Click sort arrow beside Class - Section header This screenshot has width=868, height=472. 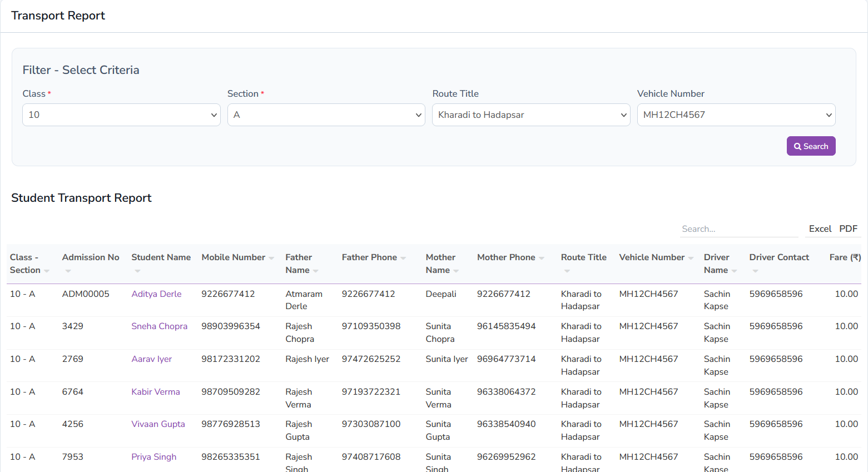[x=47, y=271]
